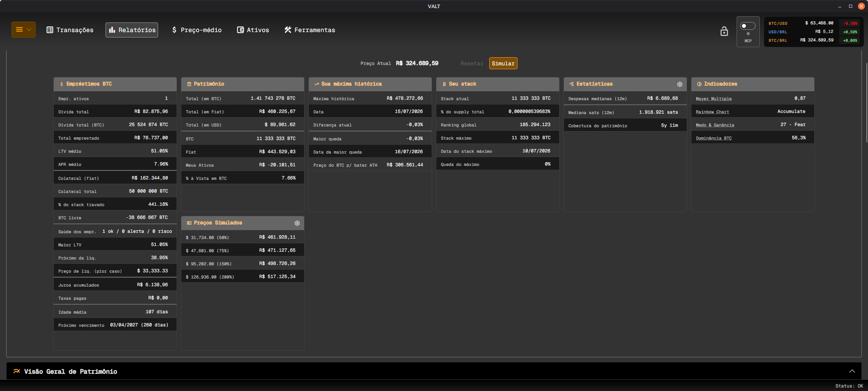Click the Idade média value 107 dias
This screenshot has width=868, height=391.
coord(157,312)
